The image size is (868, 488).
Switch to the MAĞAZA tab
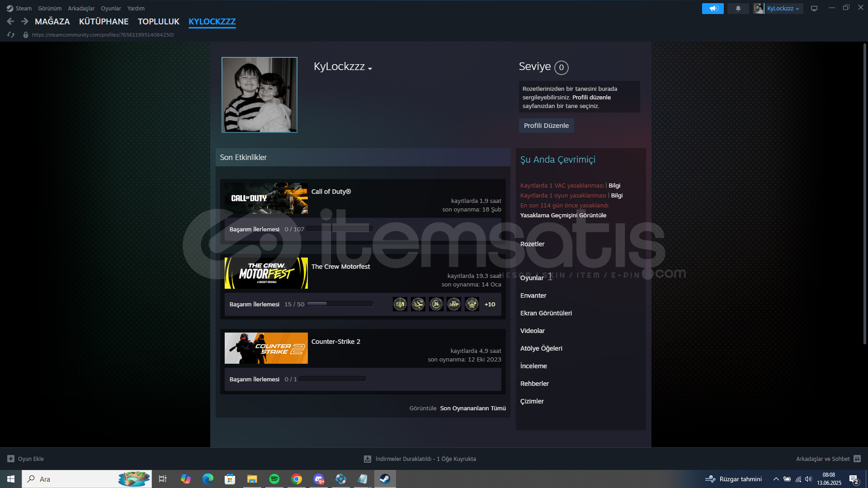click(x=52, y=21)
